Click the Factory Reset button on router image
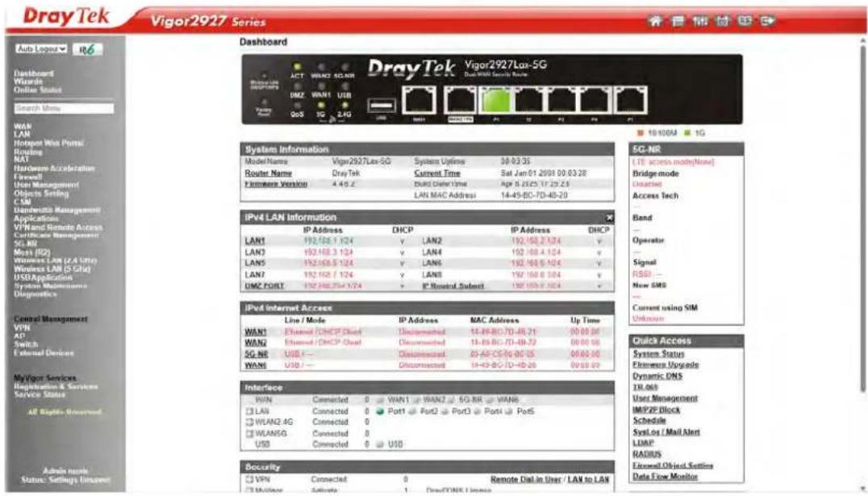Screen dimensions: 868x496 coord(264,102)
